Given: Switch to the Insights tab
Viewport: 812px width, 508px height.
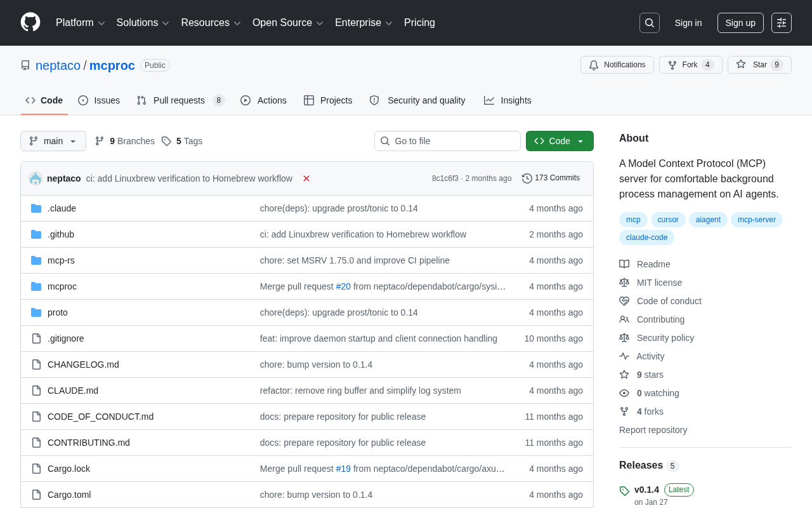Looking at the screenshot, I should click(507, 100).
